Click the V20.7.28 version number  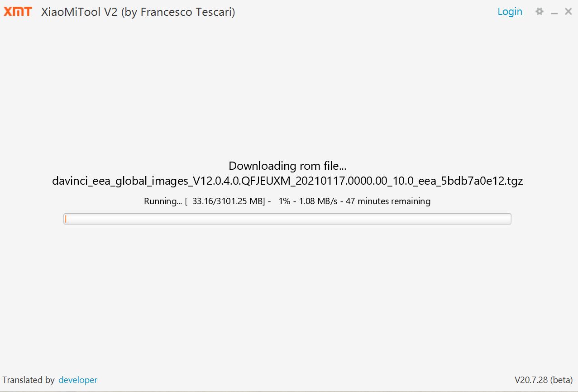(531, 380)
